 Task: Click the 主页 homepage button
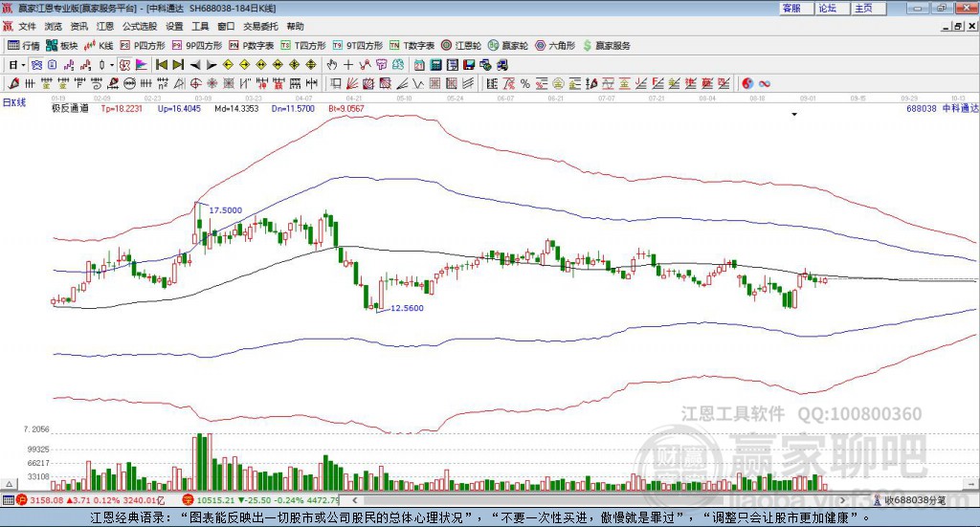coord(867,8)
